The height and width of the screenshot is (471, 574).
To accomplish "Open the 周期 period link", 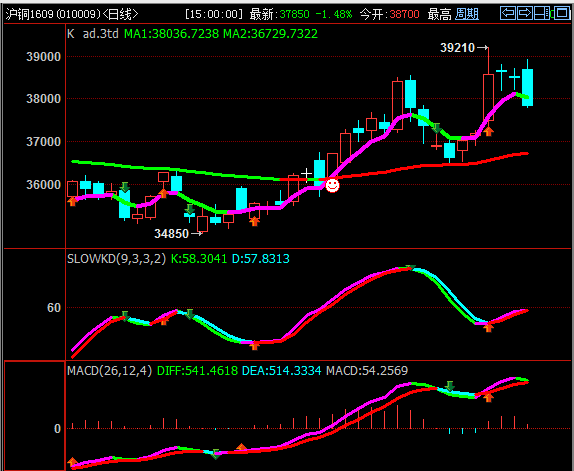I will click(x=467, y=14).
